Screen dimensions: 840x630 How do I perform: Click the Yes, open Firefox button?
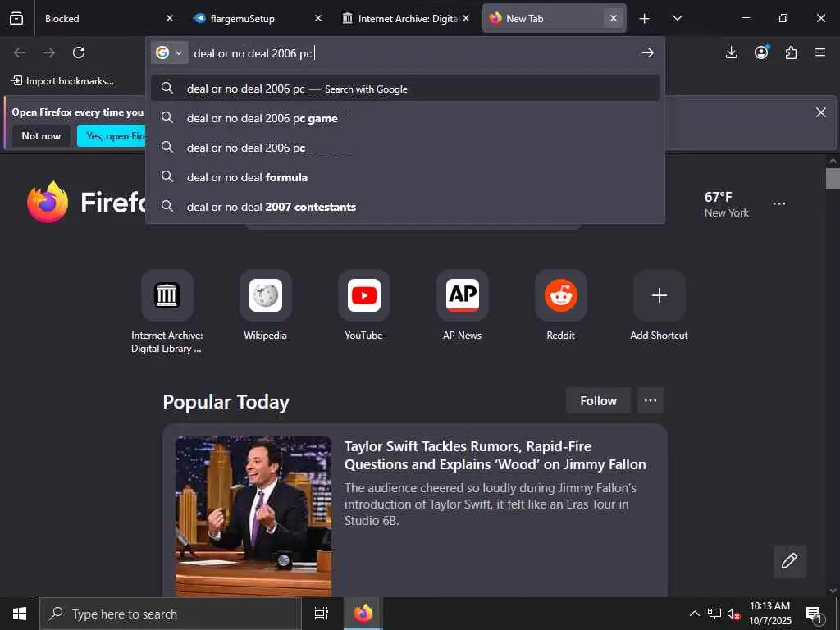point(112,136)
